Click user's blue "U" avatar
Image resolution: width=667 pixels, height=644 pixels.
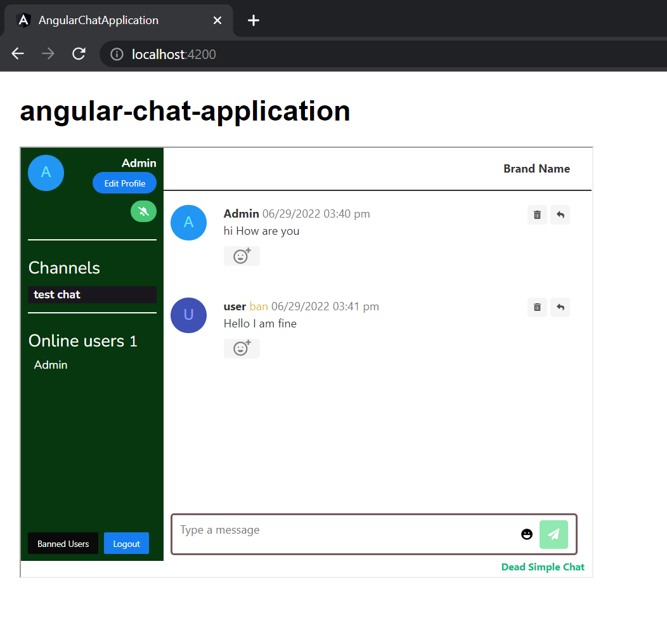[188, 315]
